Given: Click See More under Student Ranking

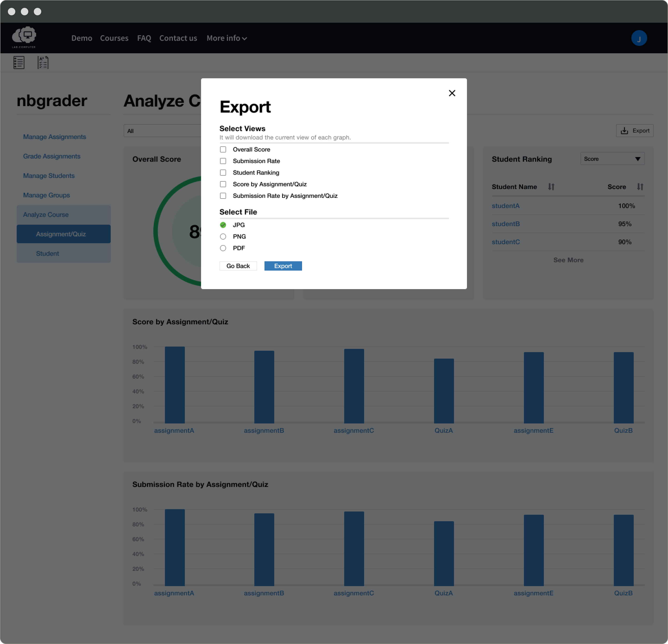Looking at the screenshot, I should 568,260.
